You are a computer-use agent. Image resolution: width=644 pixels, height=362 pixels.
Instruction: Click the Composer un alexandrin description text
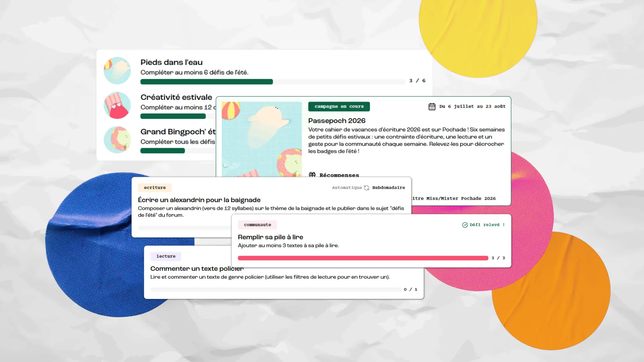click(271, 212)
